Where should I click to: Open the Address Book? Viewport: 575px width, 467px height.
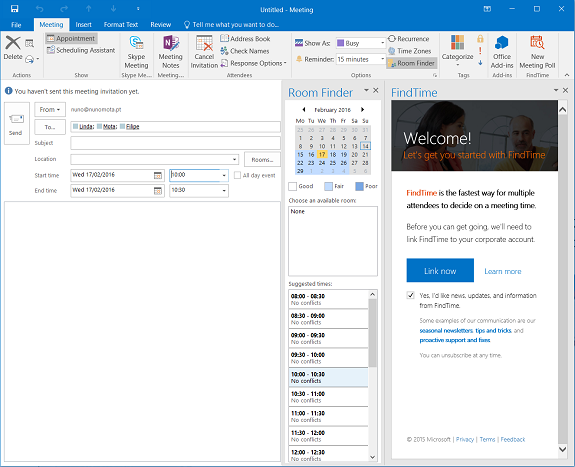pyautogui.click(x=245, y=39)
